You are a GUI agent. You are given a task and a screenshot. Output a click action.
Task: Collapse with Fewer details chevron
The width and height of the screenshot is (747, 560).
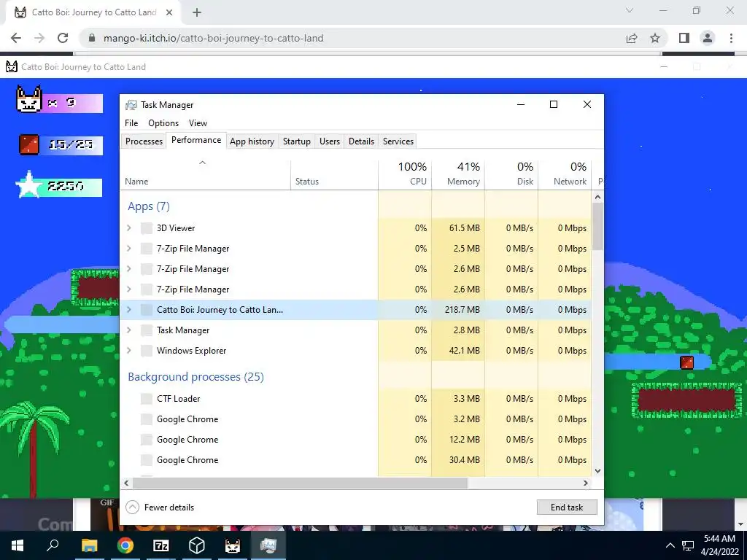tap(133, 507)
